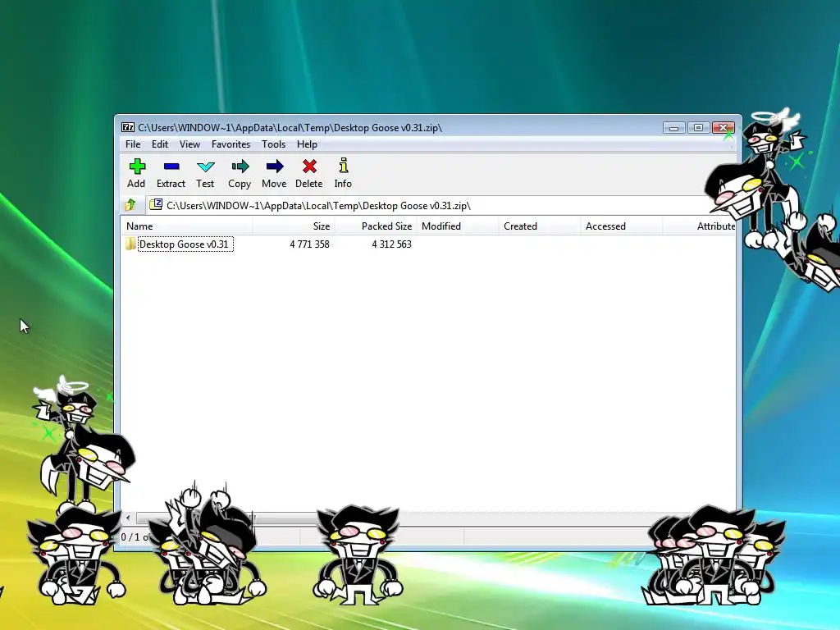Screen dimensions: 840x630
Task: Sort by Packed Size column header
Action: point(376,226)
